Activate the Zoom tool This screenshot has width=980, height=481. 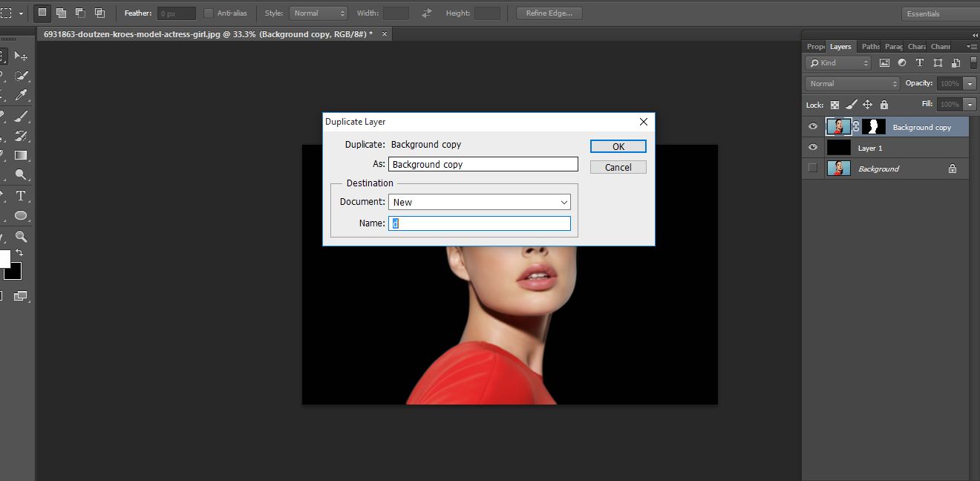[20, 238]
